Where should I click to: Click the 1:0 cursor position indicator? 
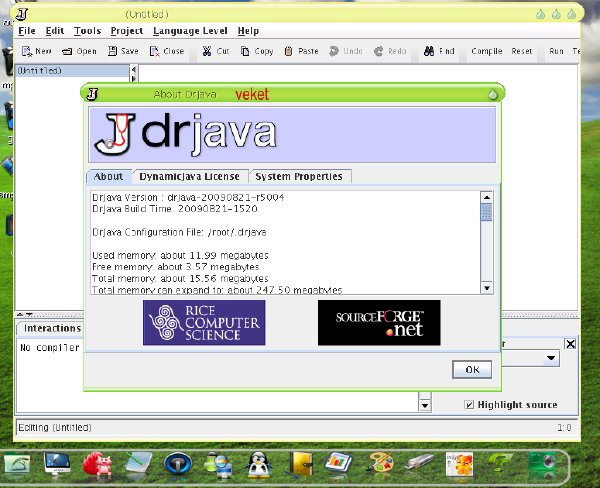tap(564, 428)
